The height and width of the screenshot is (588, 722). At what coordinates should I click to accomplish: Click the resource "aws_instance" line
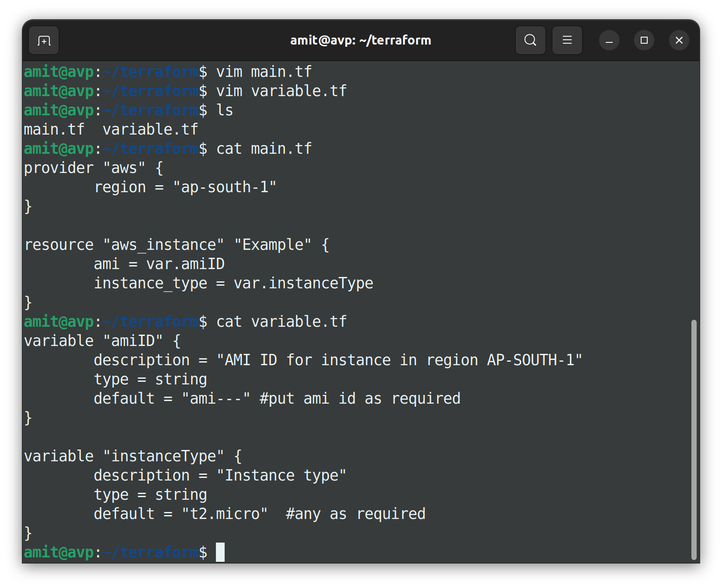177,245
